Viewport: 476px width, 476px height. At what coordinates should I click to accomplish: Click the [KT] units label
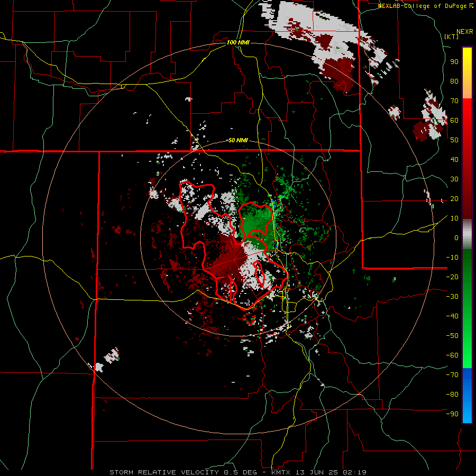pyautogui.click(x=452, y=36)
